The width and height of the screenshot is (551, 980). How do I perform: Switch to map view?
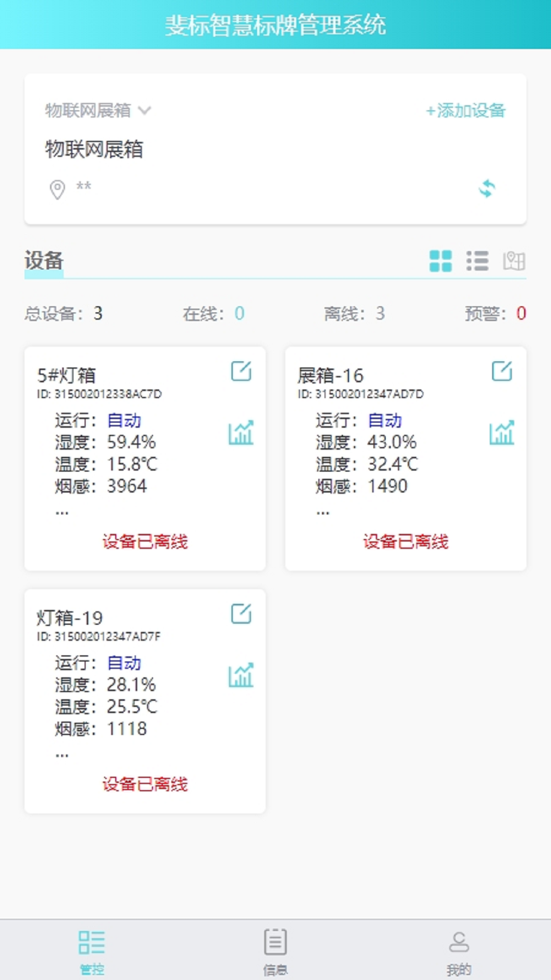pos(514,261)
